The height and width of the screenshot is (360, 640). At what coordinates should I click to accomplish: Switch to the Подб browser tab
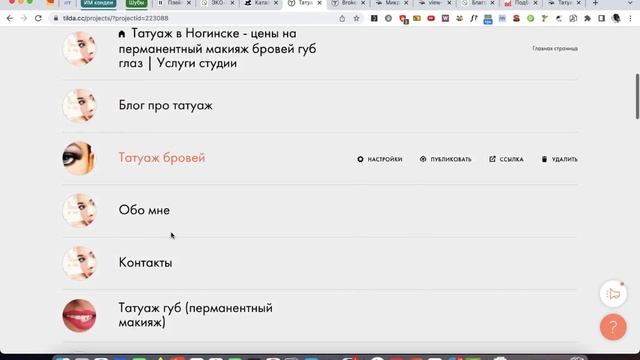click(521, 3)
